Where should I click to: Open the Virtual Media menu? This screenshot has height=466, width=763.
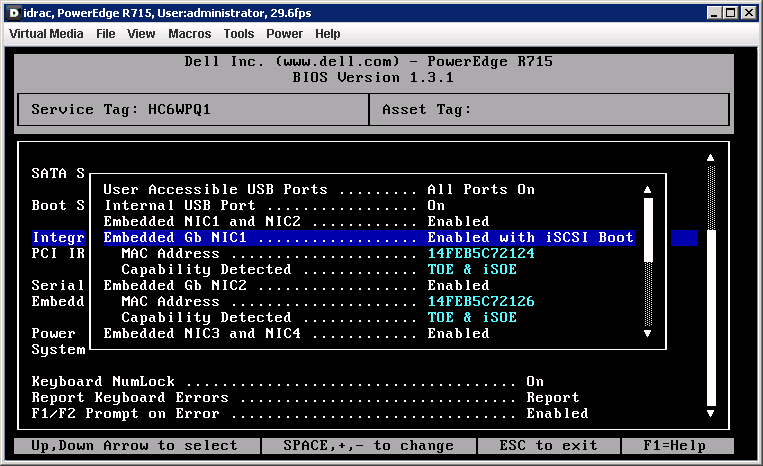[x=46, y=34]
